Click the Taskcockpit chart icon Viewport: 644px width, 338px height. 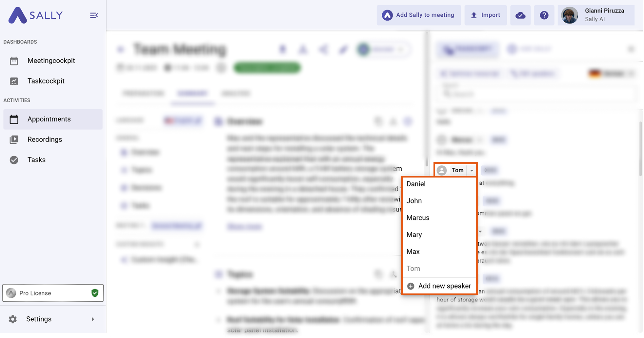coord(14,81)
